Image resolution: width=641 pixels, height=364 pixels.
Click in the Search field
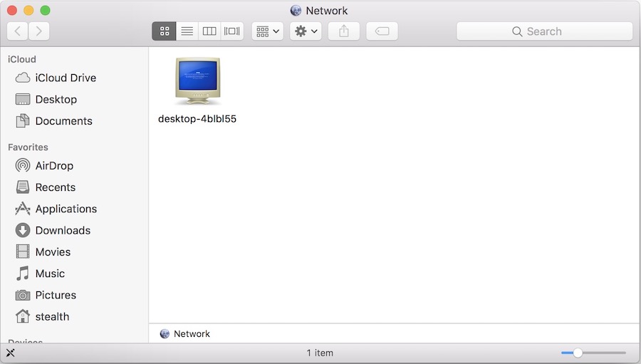545,31
